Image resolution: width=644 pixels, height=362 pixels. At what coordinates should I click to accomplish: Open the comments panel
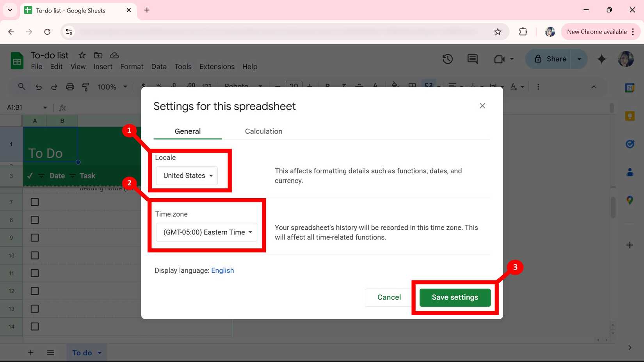click(x=472, y=59)
